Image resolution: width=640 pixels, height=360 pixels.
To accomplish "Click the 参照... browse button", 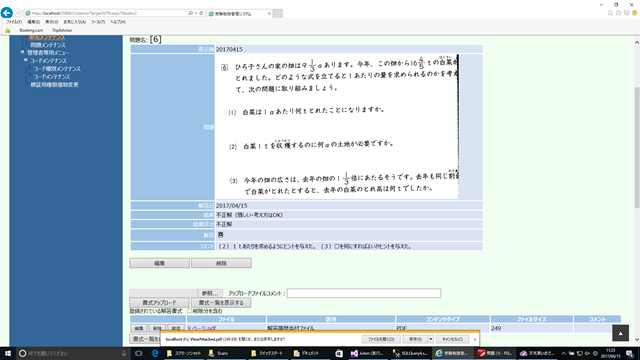I will 210,293.
